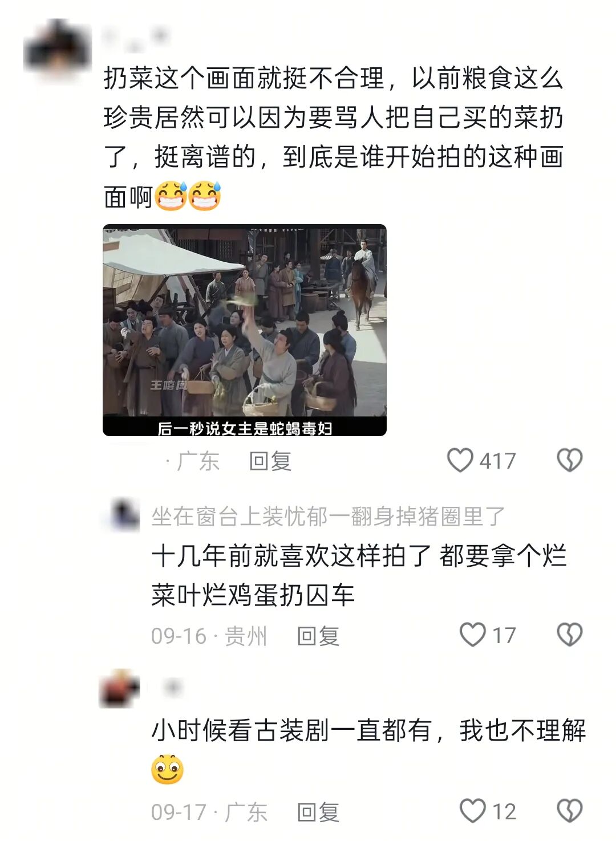This screenshot has height=841, width=616.
Task: Open profile of 坐在窗台上装忧郁一翻身掉猪圈里了
Action: pos(329,516)
